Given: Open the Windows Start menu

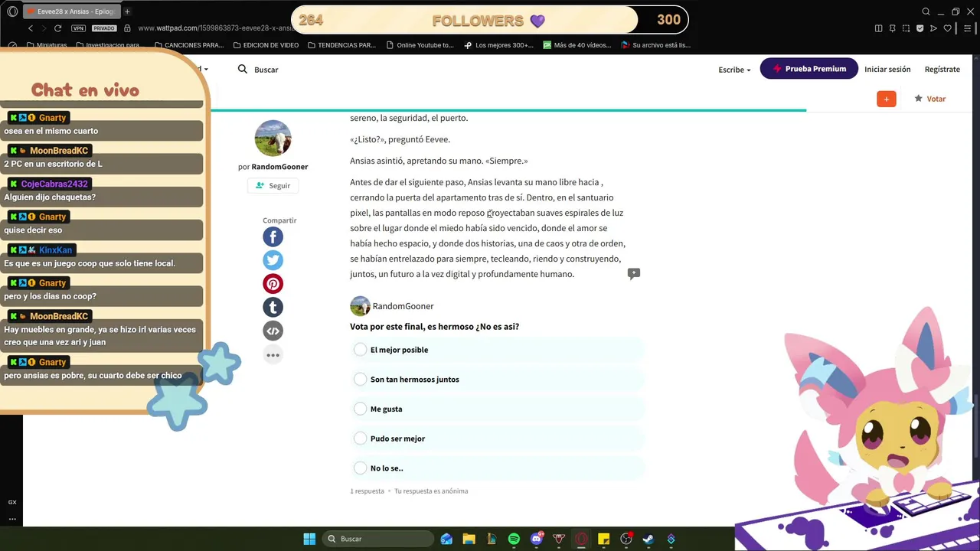Looking at the screenshot, I should point(309,539).
